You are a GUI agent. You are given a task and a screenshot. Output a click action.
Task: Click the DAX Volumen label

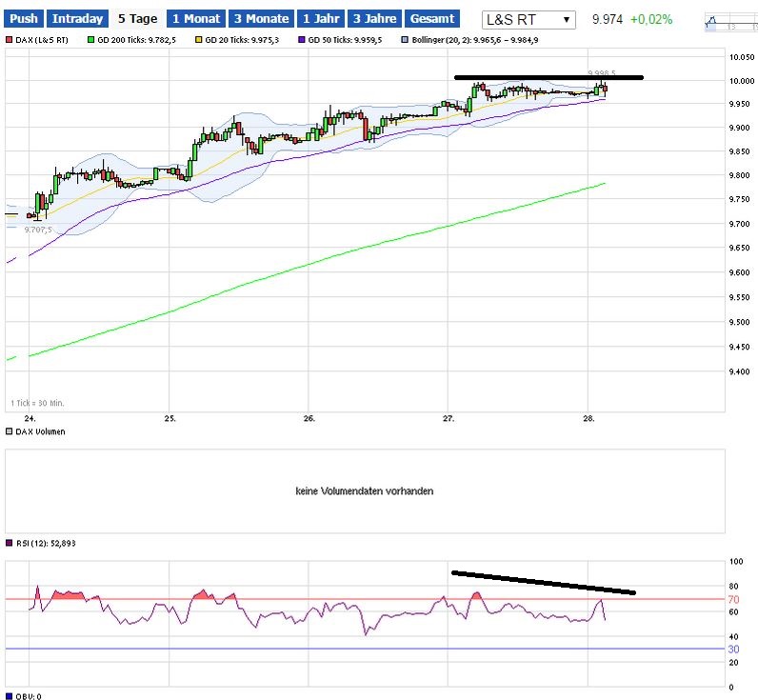(x=40, y=431)
